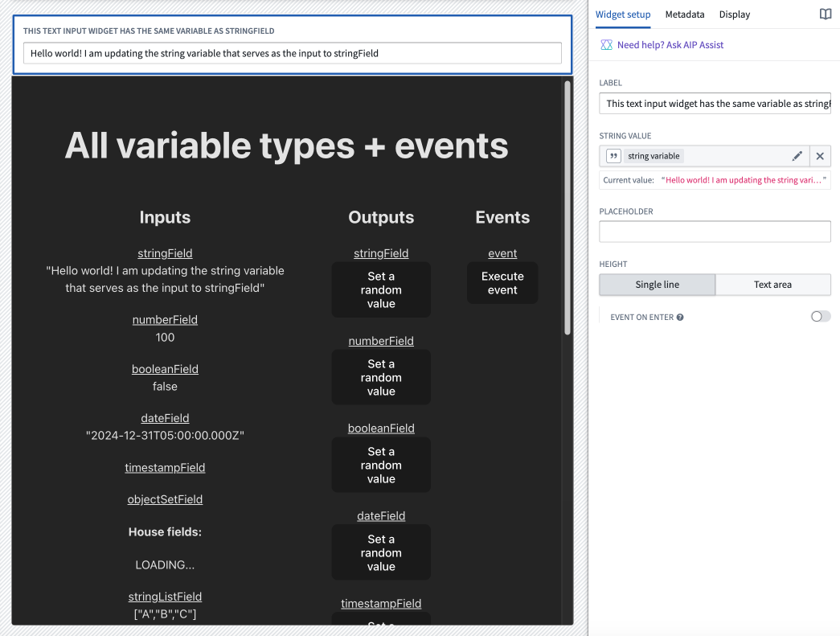Screen dimensions: 840x636
Task: Click Set a random value under stringField output
Action: pyautogui.click(x=380, y=289)
